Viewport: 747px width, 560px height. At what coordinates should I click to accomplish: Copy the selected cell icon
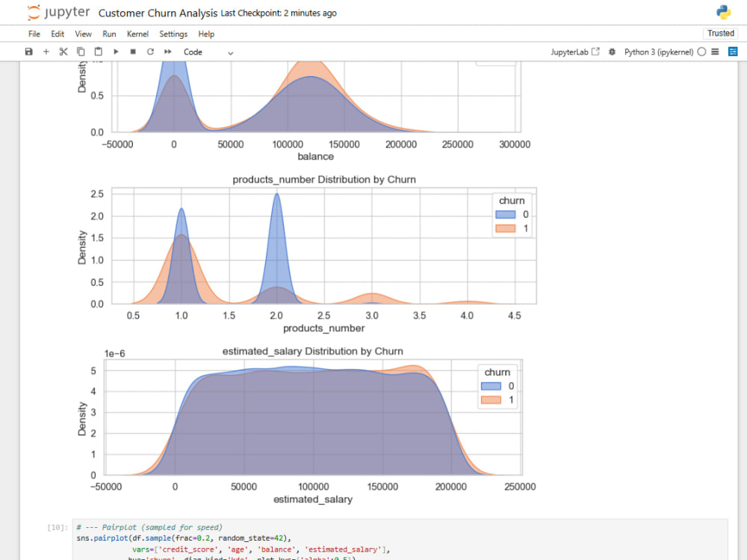(x=81, y=52)
